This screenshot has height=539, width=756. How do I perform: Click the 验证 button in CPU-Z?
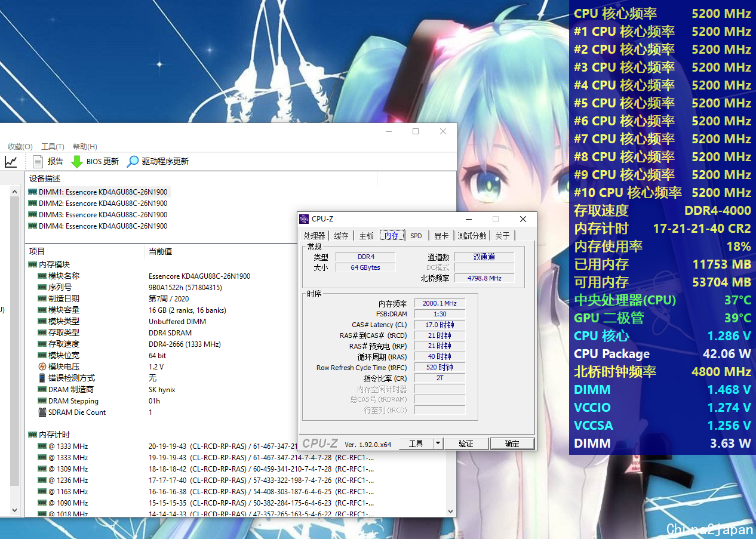tap(466, 443)
